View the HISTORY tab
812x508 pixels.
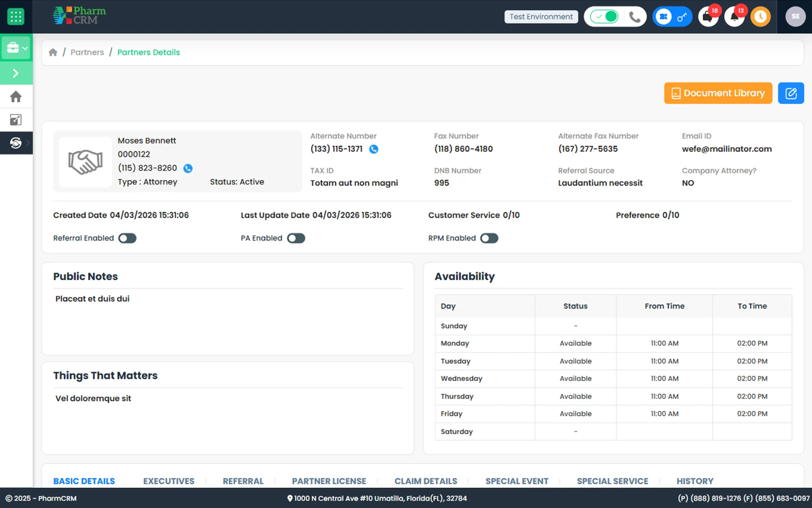(x=695, y=481)
